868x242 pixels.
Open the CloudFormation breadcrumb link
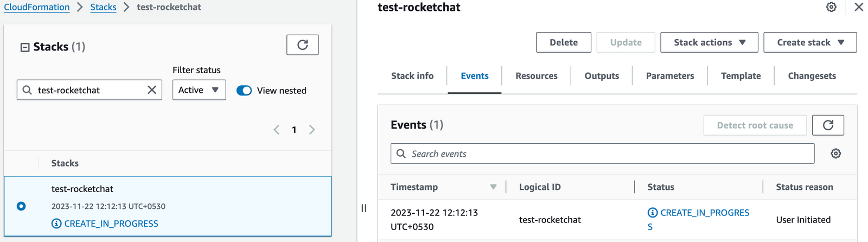point(37,7)
